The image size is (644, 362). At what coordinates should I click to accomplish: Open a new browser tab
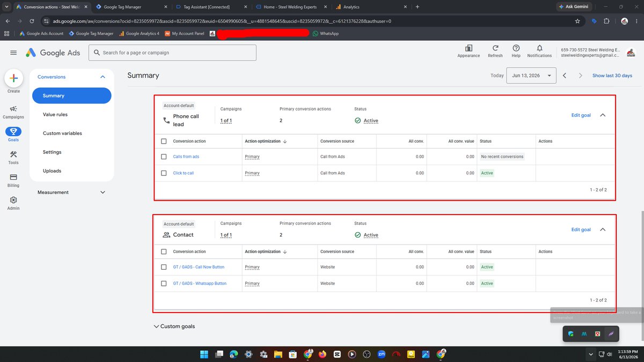pos(418,7)
